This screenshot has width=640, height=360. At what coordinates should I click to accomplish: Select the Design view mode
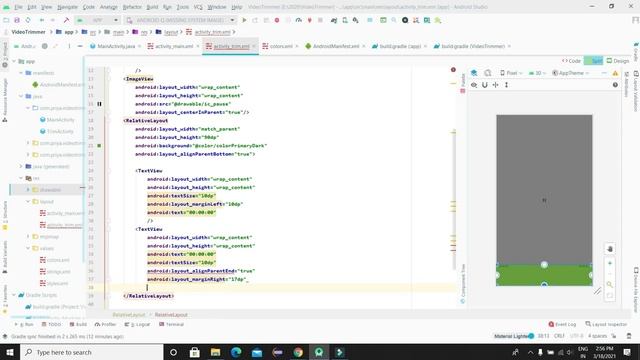pyautogui.click(x=618, y=61)
